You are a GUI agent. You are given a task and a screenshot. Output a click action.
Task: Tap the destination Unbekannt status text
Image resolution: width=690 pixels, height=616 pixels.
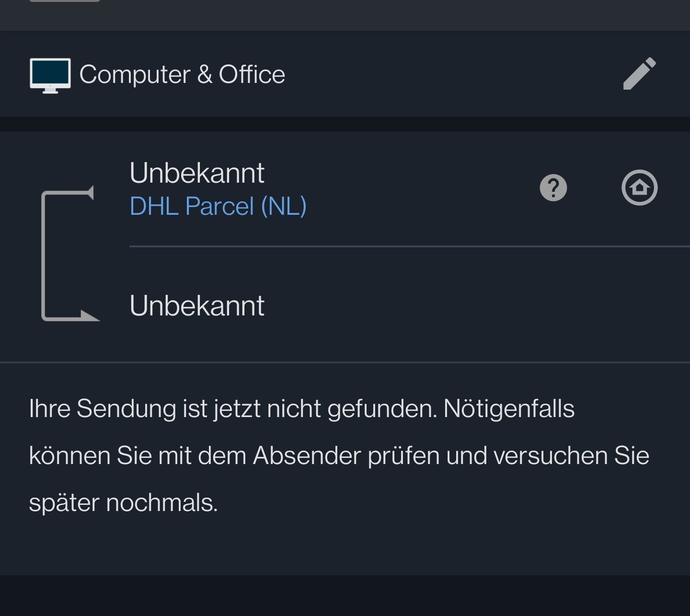[x=197, y=305]
